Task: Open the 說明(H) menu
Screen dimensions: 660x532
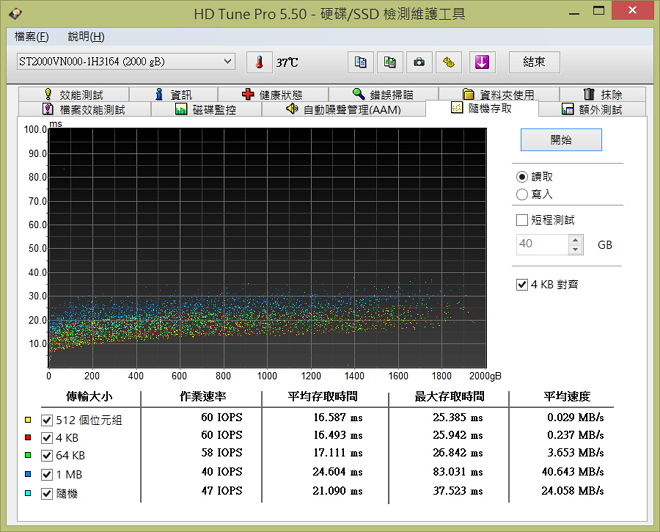Action: (86, 37)
